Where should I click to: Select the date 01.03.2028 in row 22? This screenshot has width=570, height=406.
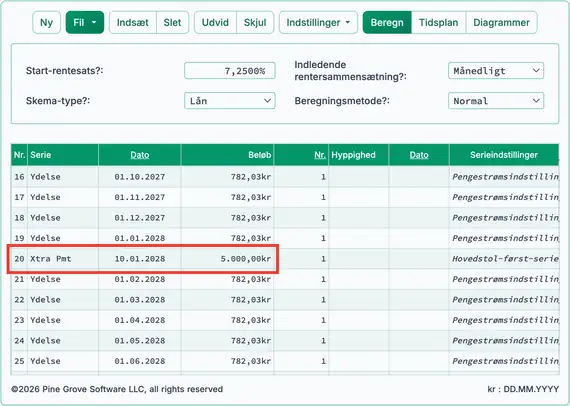pyautogui.click(x=140, y=300)
